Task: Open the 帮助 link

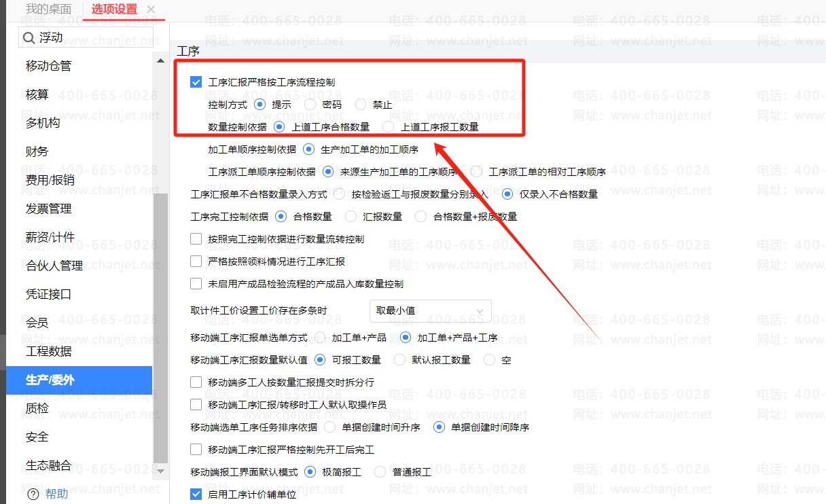Action: (x=57, y=494)
